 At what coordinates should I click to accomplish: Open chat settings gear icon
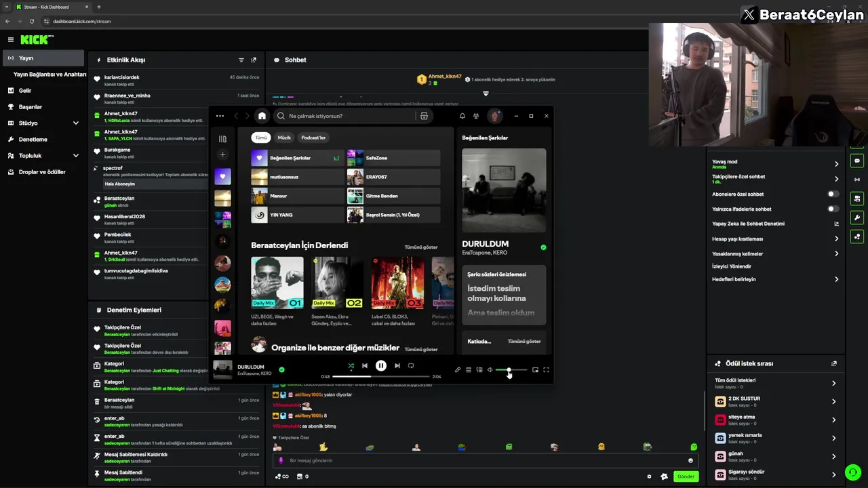(x=649, y=476)
